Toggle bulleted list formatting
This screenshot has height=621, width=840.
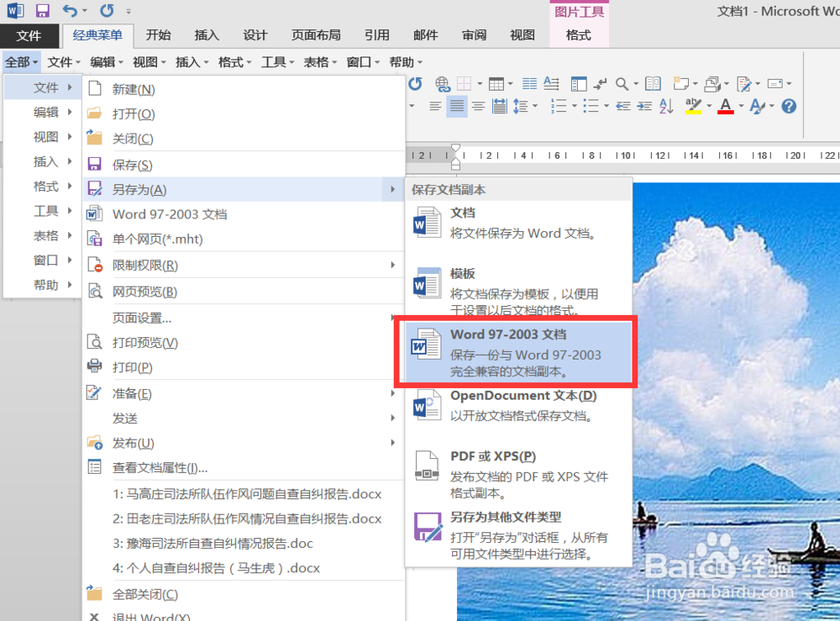pos(591,106)
